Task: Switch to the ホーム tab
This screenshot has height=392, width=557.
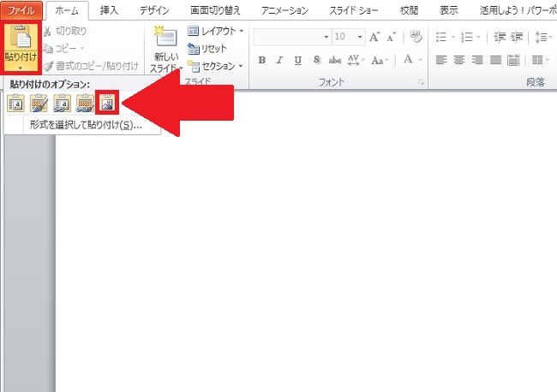Action: click(67, 10)
